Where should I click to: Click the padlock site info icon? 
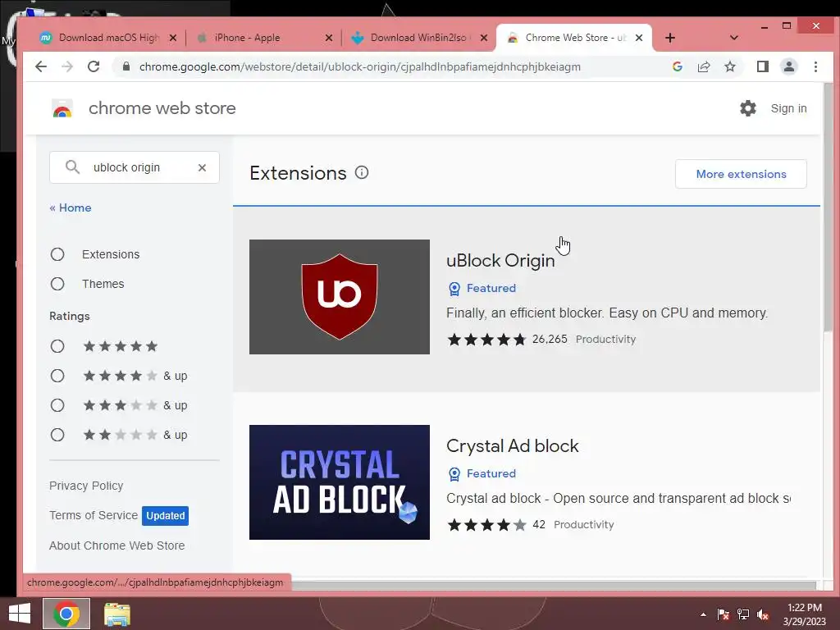(126, 66)
